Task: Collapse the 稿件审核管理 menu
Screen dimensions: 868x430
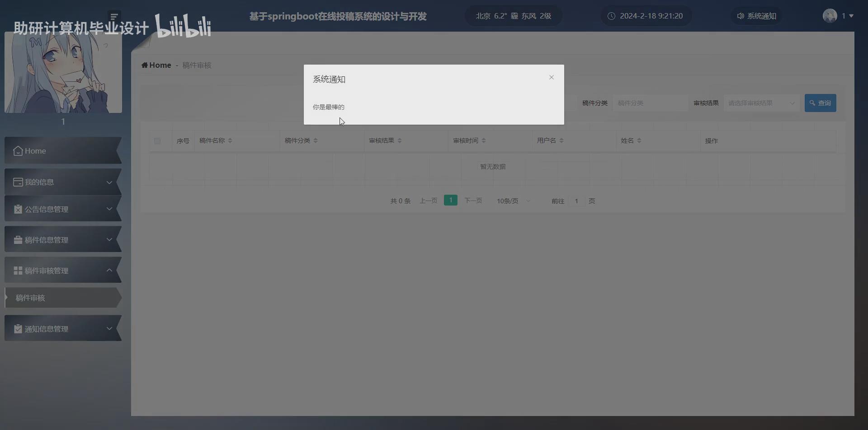Action: point(109,270)
